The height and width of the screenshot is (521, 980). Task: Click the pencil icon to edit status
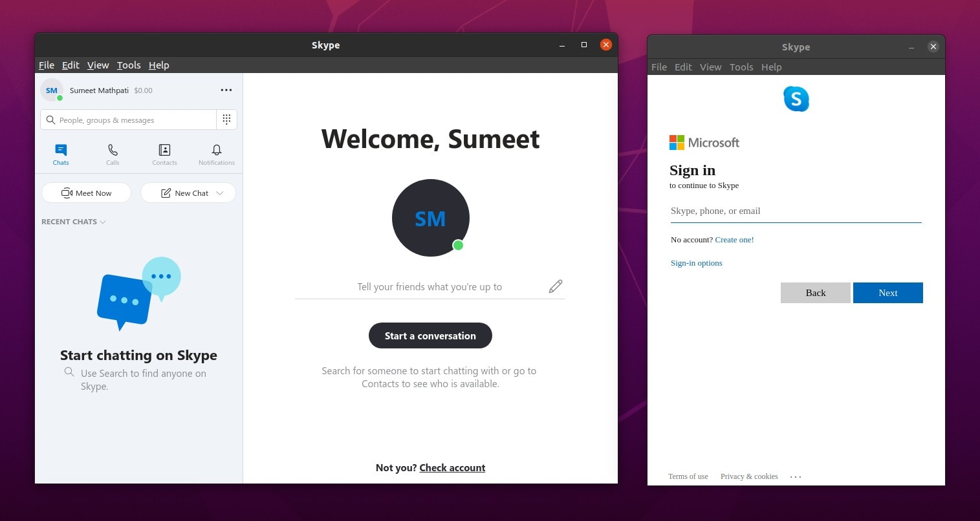555,286
